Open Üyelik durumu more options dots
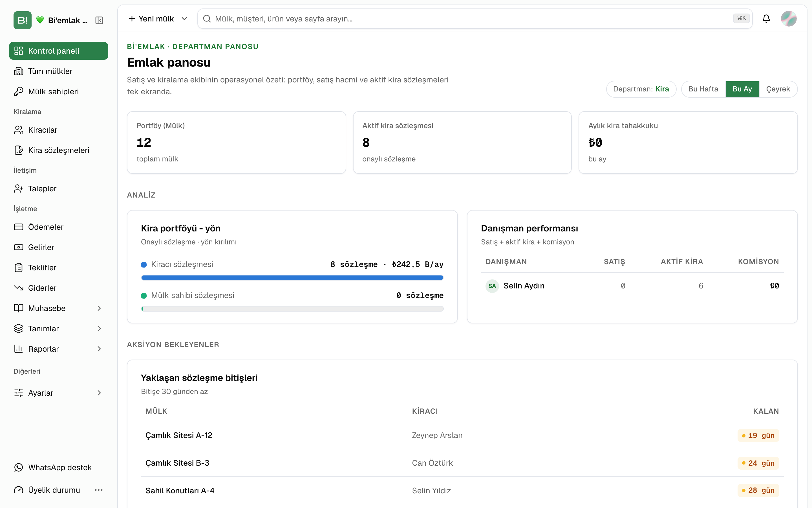 (99, 490)
